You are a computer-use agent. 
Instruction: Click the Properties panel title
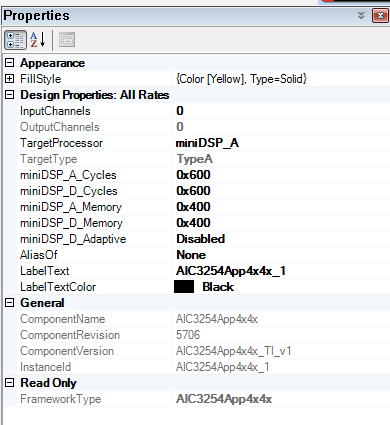point(36,16)
